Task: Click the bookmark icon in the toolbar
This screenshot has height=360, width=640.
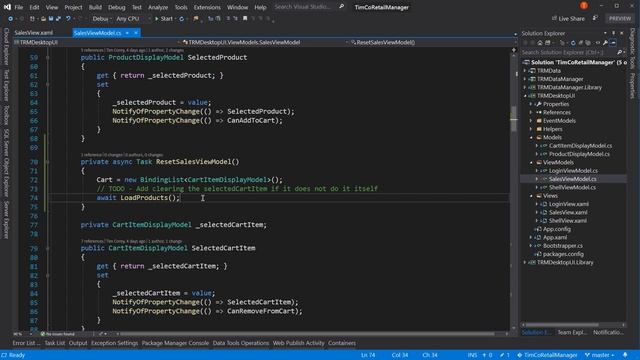Action: [x=245, y=19]
